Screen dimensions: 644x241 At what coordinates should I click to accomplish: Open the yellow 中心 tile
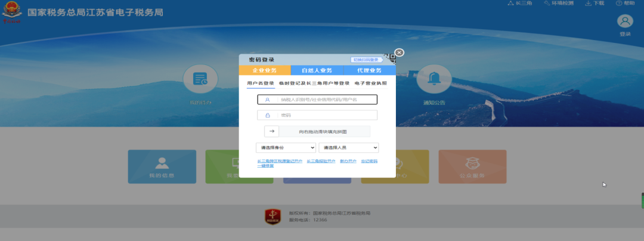coord(413,166)
